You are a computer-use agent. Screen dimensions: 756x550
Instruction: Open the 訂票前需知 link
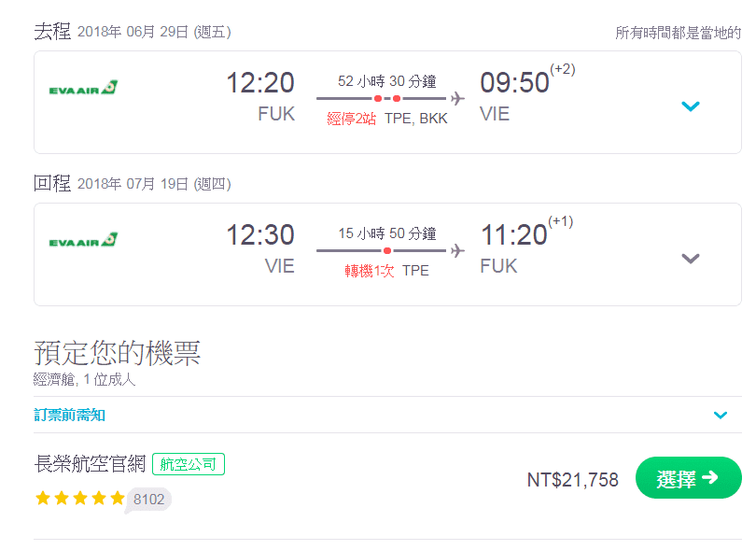tap(69, 415)
